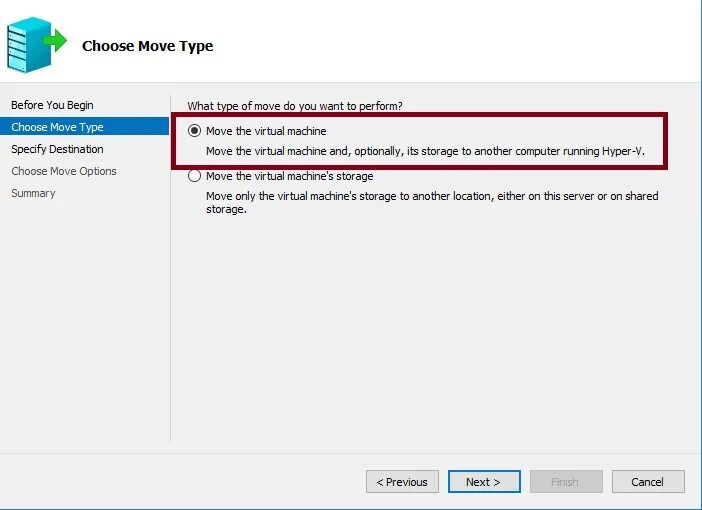The height and width of the screenshot is (510, 702).
Task: Click the grayed Choose Move Options step
Action: (64, 171)
